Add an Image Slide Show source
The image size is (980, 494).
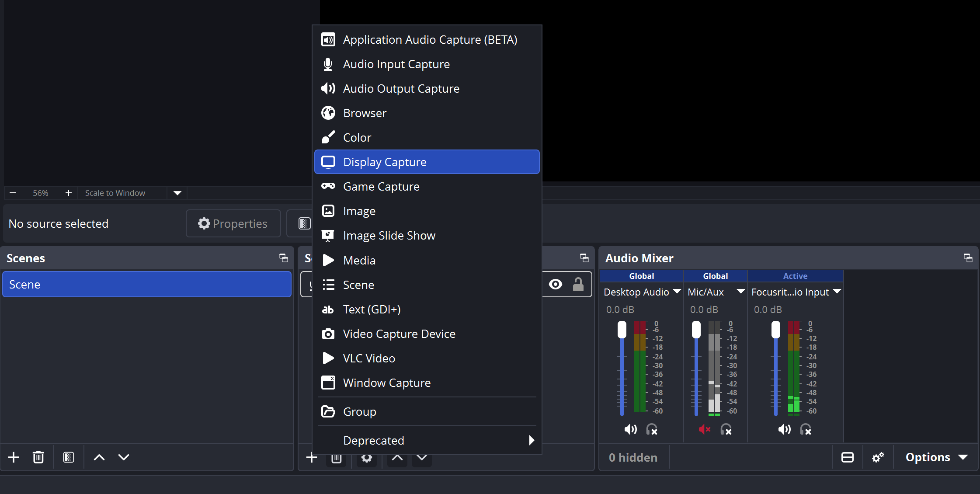coord(427,236)
